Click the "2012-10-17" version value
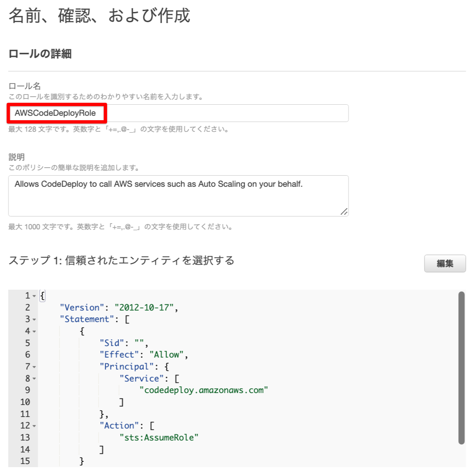Viewport: 472px width, 476px height. pos(144,307)
